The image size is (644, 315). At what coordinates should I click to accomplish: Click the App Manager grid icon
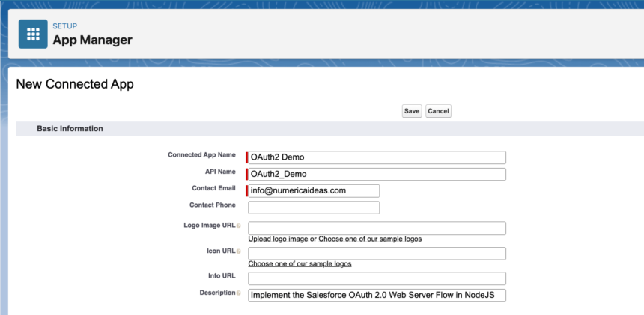click(33, 34)
